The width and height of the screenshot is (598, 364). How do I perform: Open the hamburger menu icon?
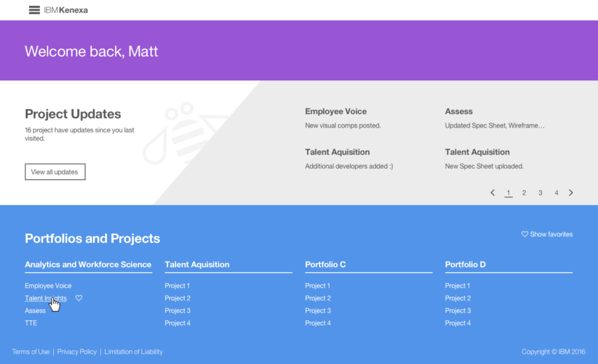[x=35, y=10]
